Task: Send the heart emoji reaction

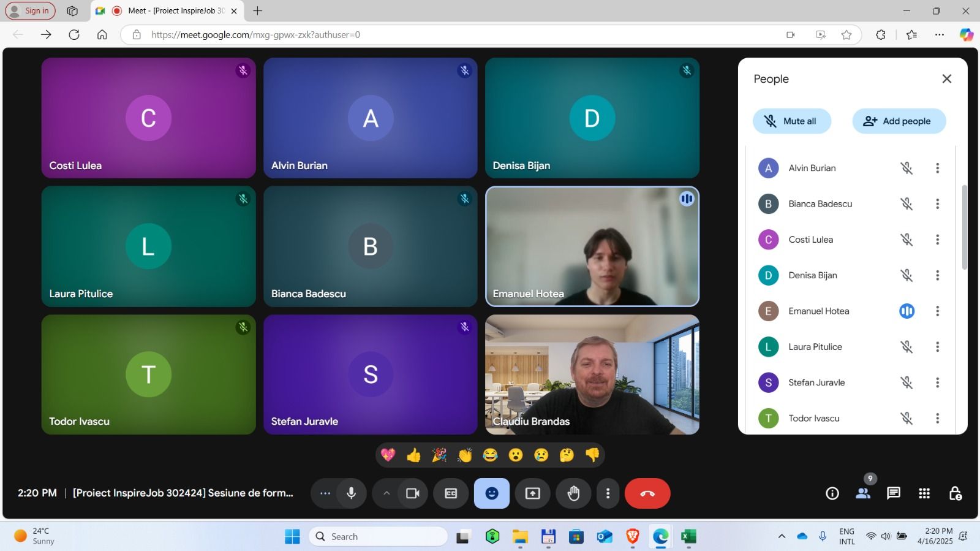Action: [388, 455]
